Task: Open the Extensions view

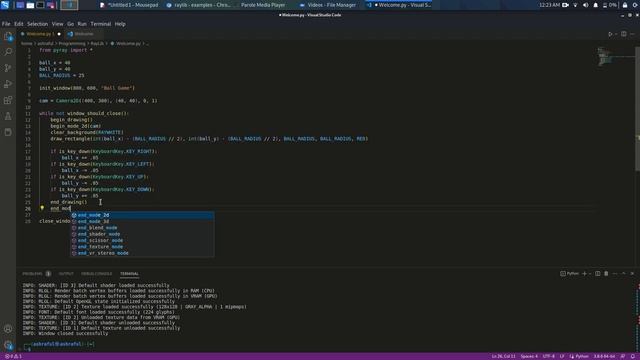Action: [x=8, y=100]
